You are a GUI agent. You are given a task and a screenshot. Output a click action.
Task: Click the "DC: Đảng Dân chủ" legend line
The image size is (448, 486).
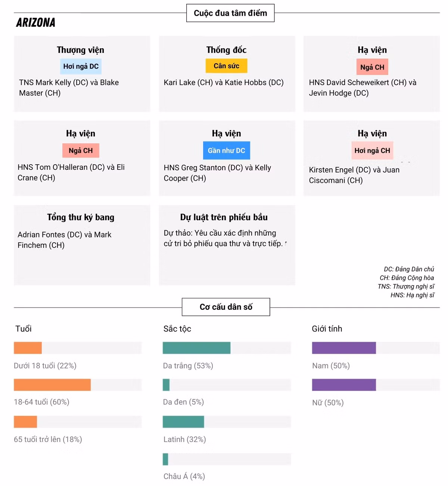[409, 269]
